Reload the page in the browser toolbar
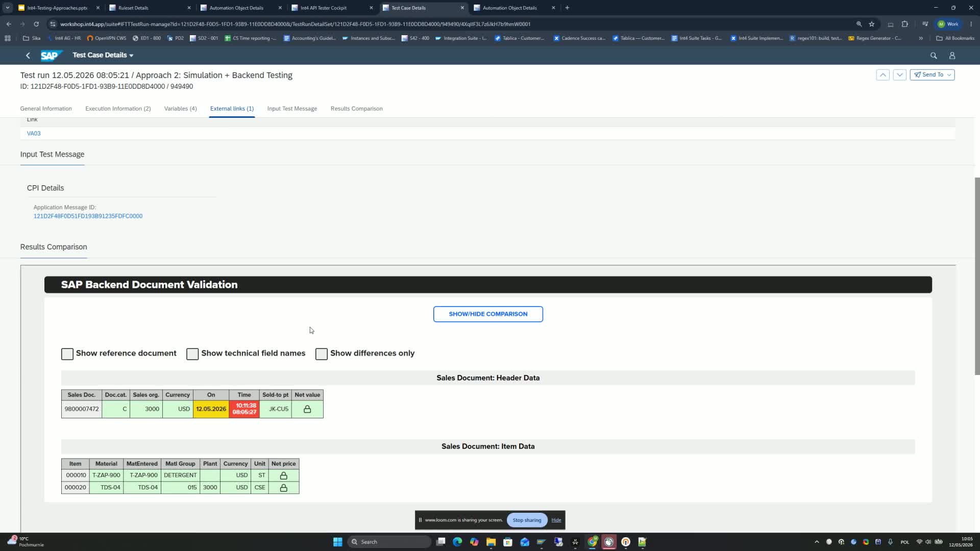Viewport: 980px width, 551px height. [x=36, y=24]
